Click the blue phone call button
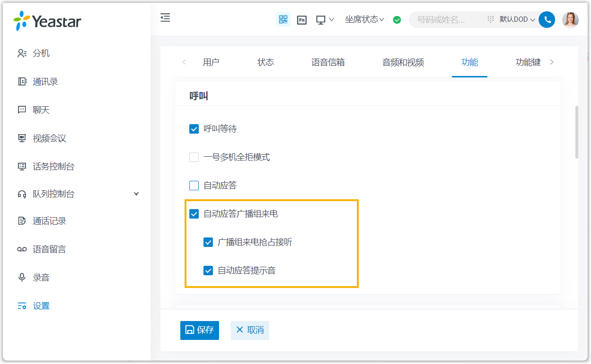 (547, 20)
